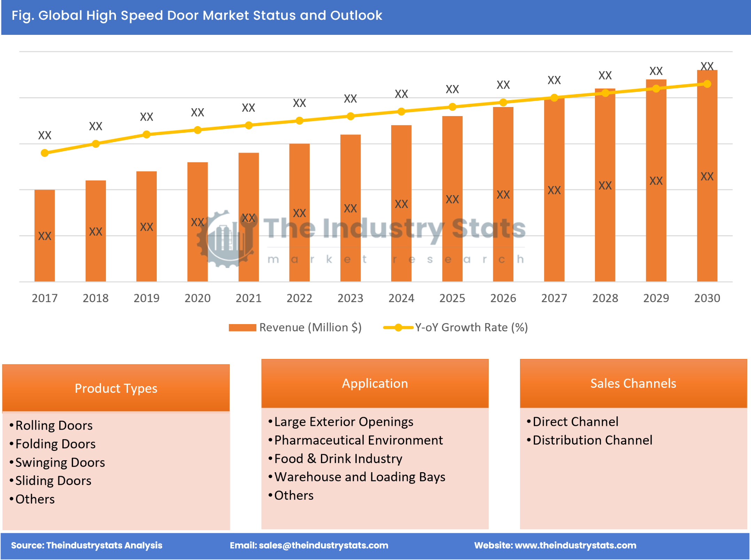Open the sales@theindustrystats.com email link
This screenshot has height=560, width=751.
323,545
